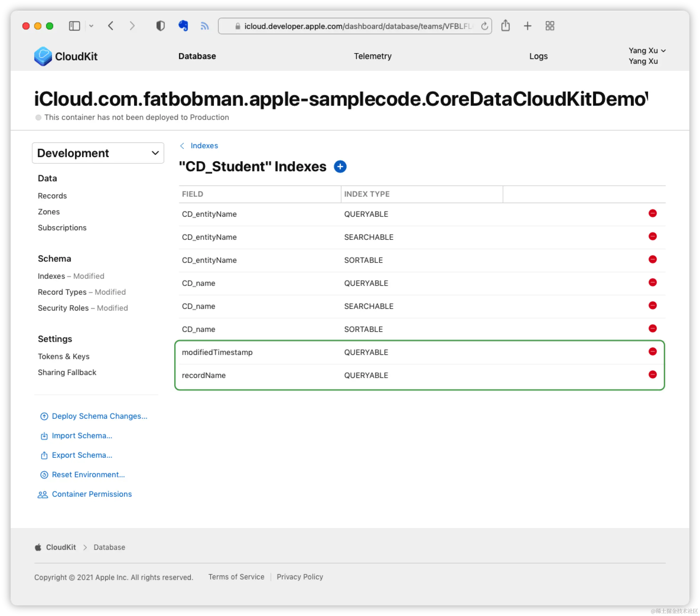This screenshot has width=700, height=616.
Task: Open Safari tab overview grid
Action: click(x=550, y=26)
